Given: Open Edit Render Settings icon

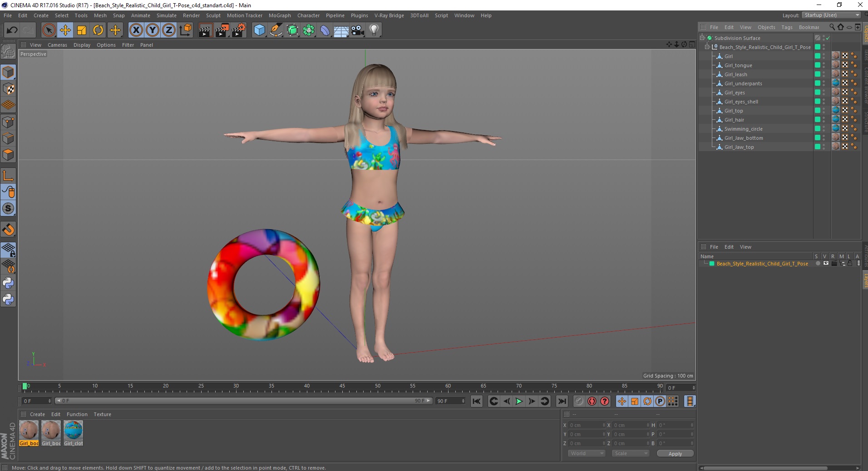Looking at the screenshot, I should click(x=239, y=30).
